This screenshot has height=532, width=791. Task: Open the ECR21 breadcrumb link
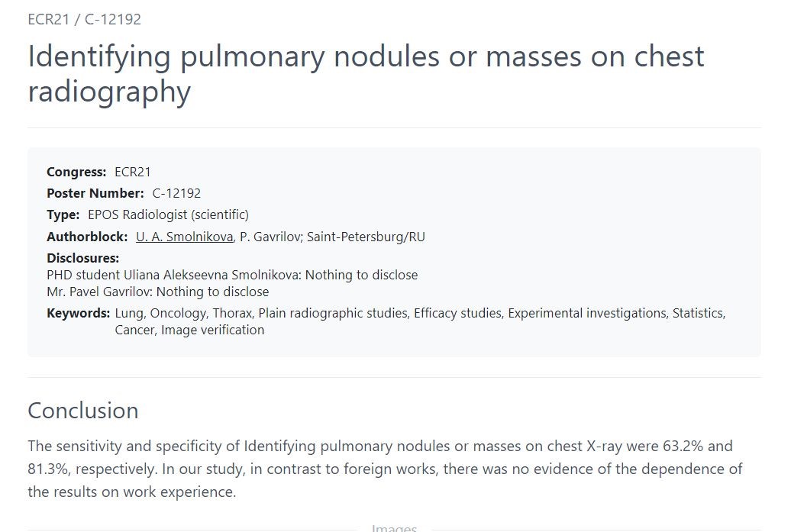click(48, 20)
